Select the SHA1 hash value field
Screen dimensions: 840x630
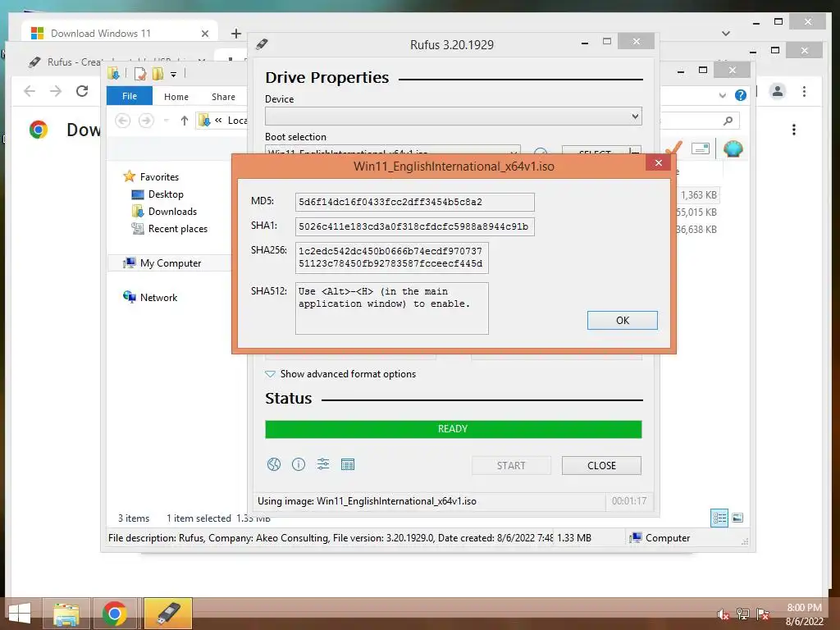414,226
